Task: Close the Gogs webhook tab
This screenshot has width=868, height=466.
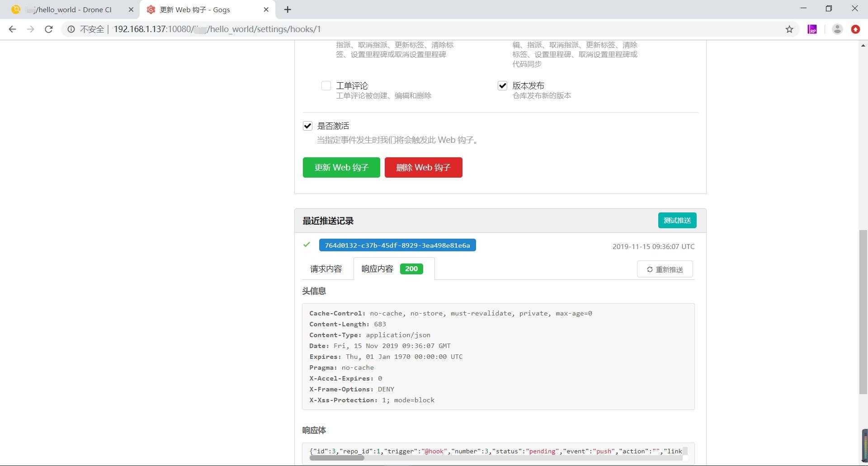Action: [x=266, y=9]
